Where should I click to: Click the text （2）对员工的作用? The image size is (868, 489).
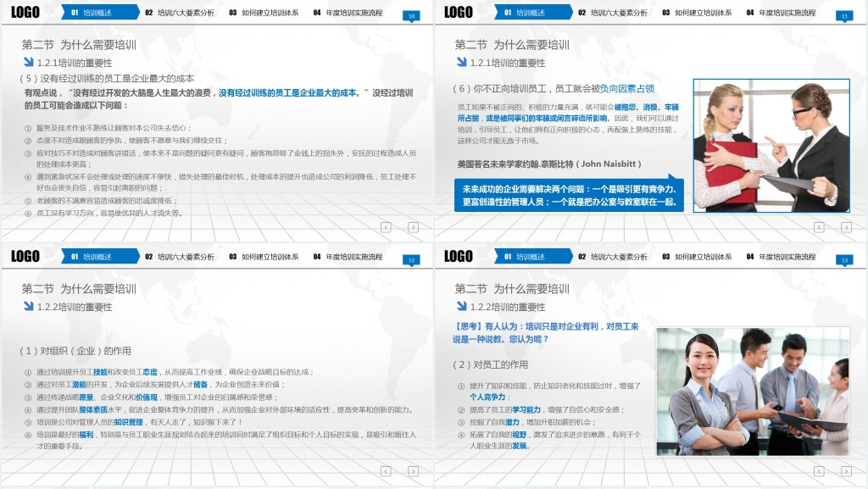(x=491, y=364)
